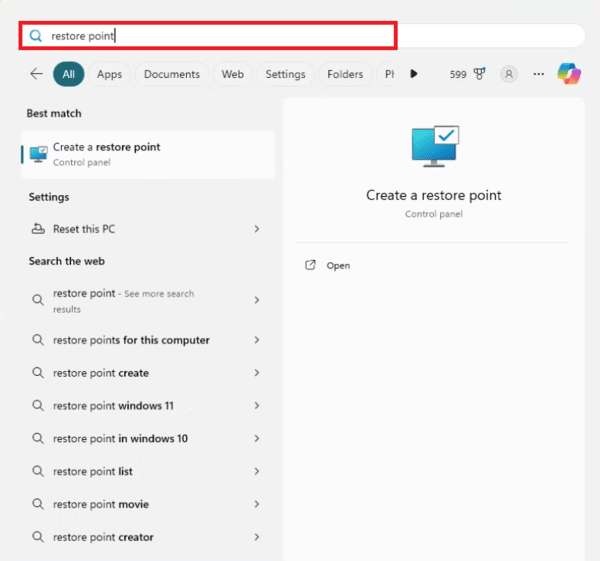The height and width of the screenshot is (561, 600).
Task: Expand chevron for 'restore point - See more search results'
Action: (257, 300)
